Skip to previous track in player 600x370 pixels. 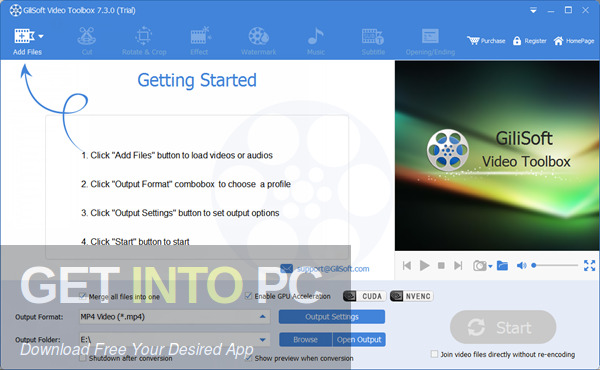coord(407,265)
